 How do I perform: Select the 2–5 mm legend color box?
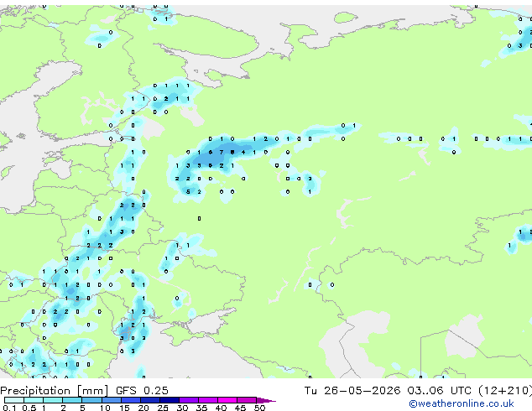(x=72, y=400)
